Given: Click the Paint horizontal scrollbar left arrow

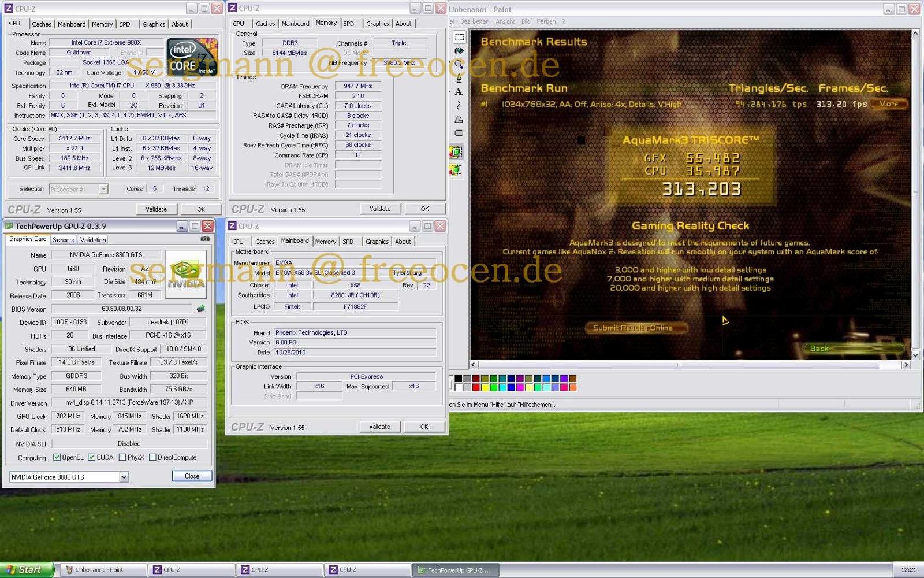Looking at the screenshot, I should tap(474, 365).
